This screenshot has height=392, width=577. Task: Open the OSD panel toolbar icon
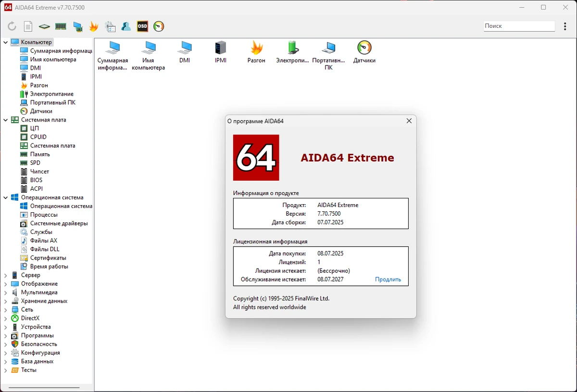coord(142,26)
